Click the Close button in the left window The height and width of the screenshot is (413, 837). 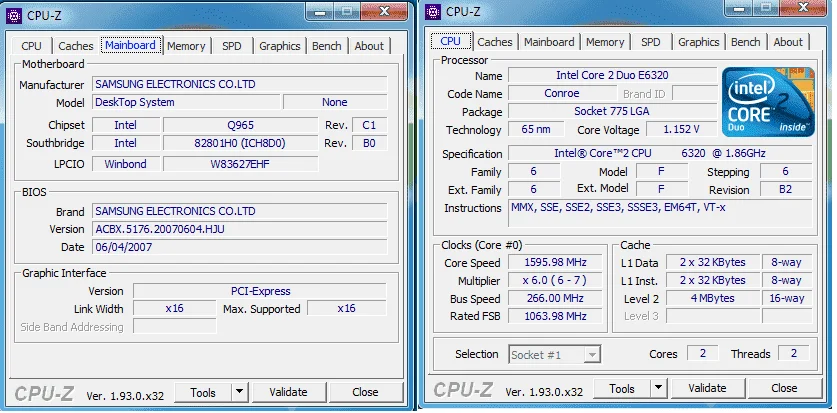[365, 393]
